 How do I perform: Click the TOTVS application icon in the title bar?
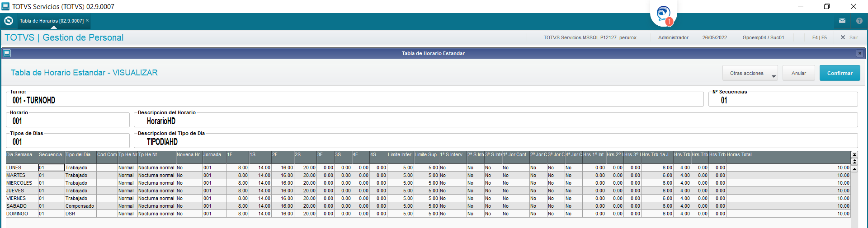click(x=5, y=6)
